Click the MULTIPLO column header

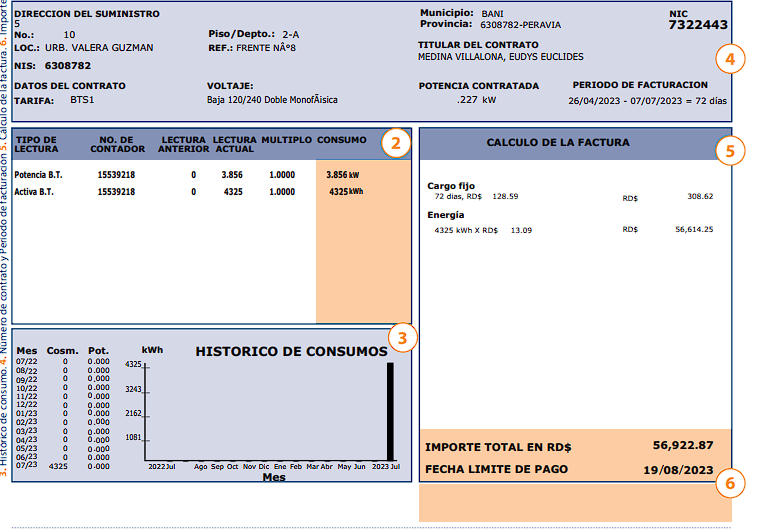pyautogui.click(x=287, y=140)
